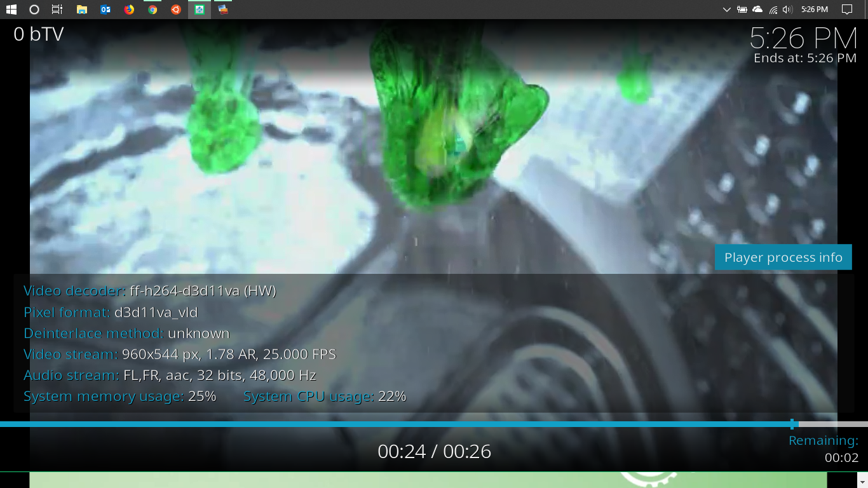This screenshot has height=488, width=868.
Task: Click the Player process info label
Action: tap(783, 257)
